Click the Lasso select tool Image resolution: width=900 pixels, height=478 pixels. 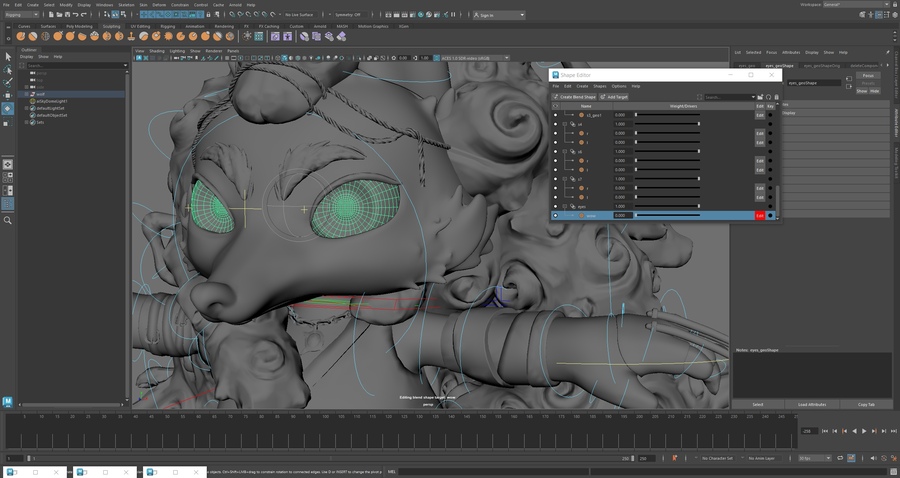pyautogui.click(x=8, y=70)
